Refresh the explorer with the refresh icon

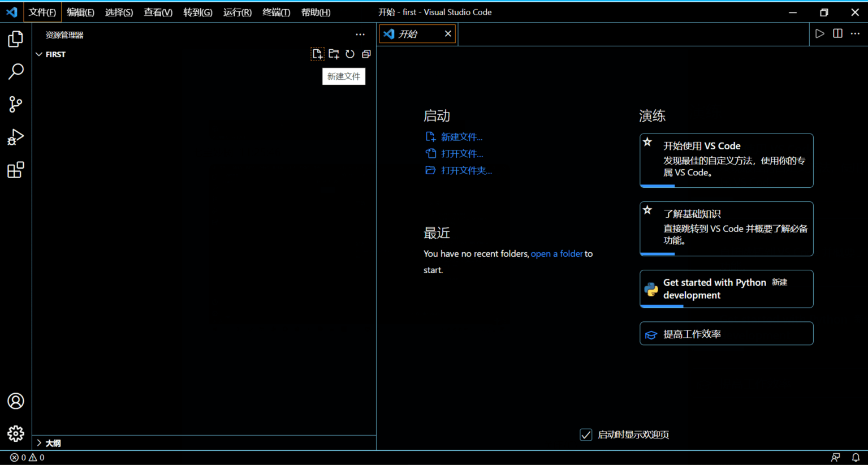click(350, 54)
